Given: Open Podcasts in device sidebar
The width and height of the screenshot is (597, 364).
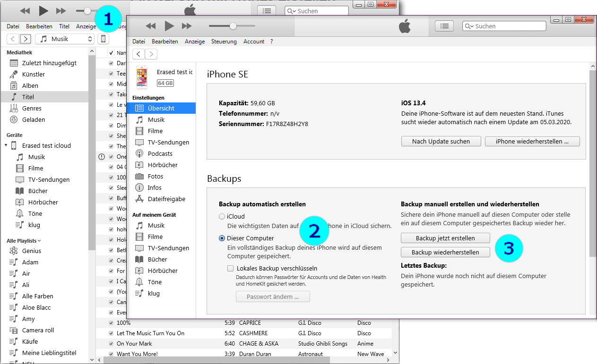Looking at the screenshot, I should point(162,153).
